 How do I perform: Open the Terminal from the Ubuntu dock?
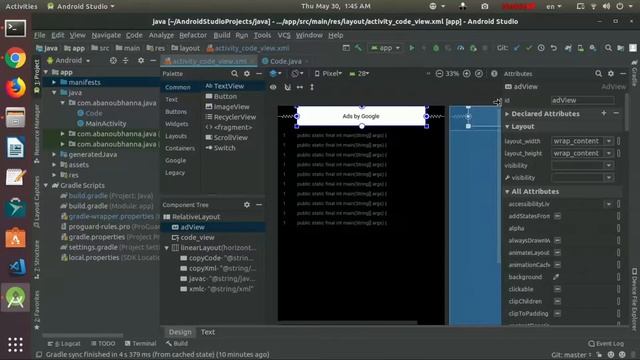(16, 29)
